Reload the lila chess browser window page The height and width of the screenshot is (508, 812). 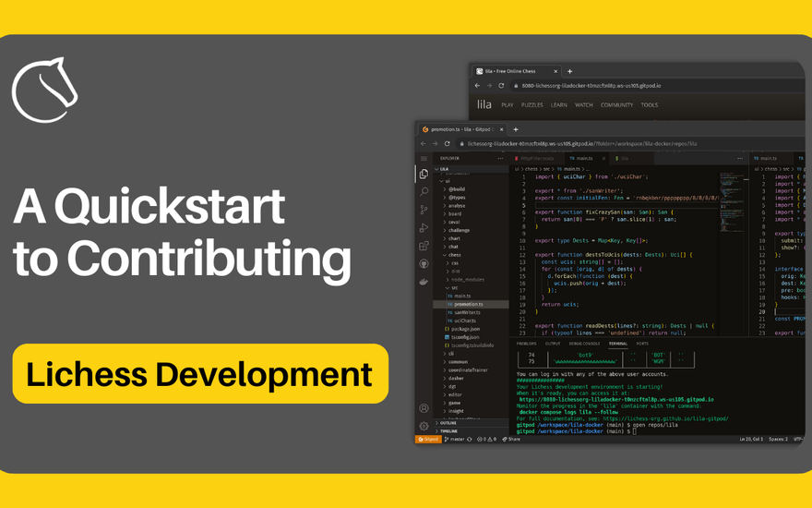[501, 86]
